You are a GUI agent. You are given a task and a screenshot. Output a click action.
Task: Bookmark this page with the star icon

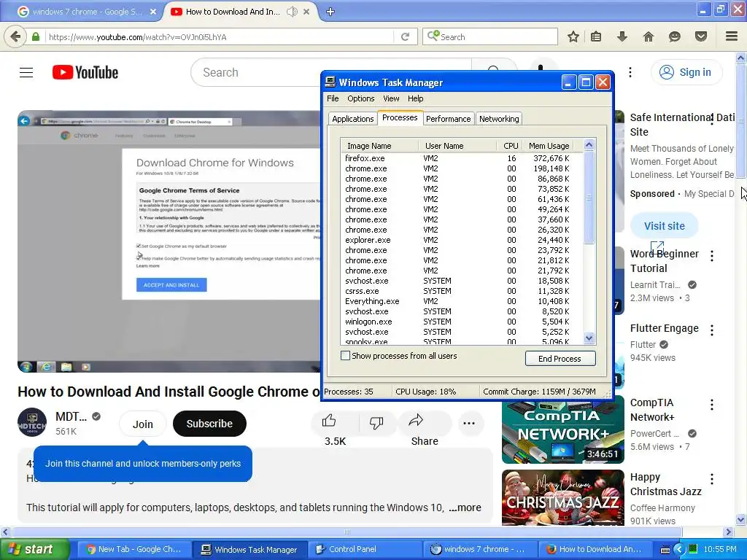pyautogui.click(x=573, y=36)
